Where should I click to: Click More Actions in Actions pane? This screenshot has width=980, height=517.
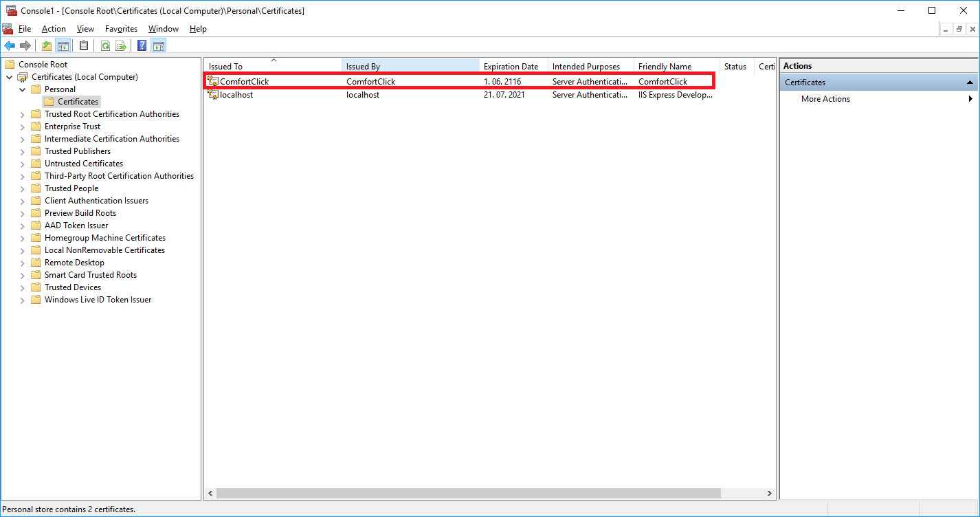(825, 99)
